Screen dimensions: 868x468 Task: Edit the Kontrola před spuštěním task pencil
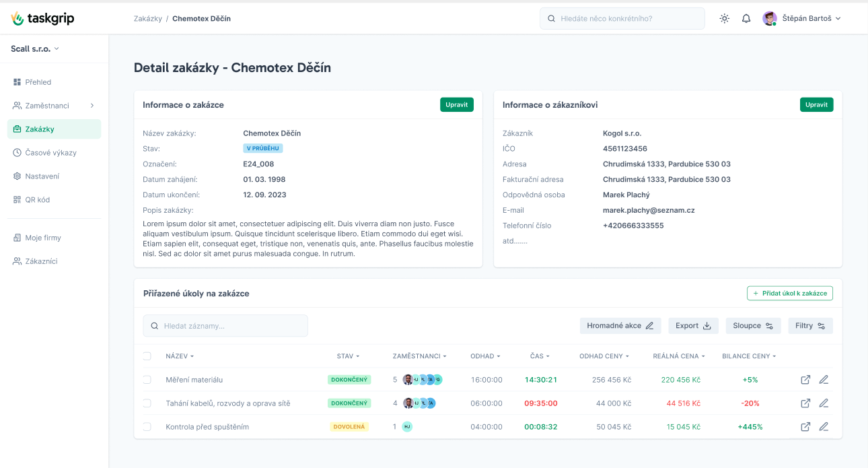[x=824, y=427]
